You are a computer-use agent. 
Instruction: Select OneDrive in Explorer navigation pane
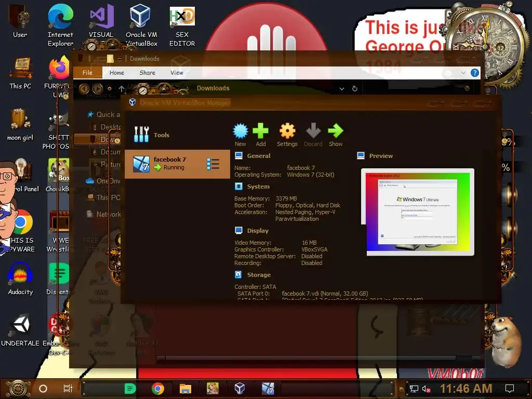(103, 181)
